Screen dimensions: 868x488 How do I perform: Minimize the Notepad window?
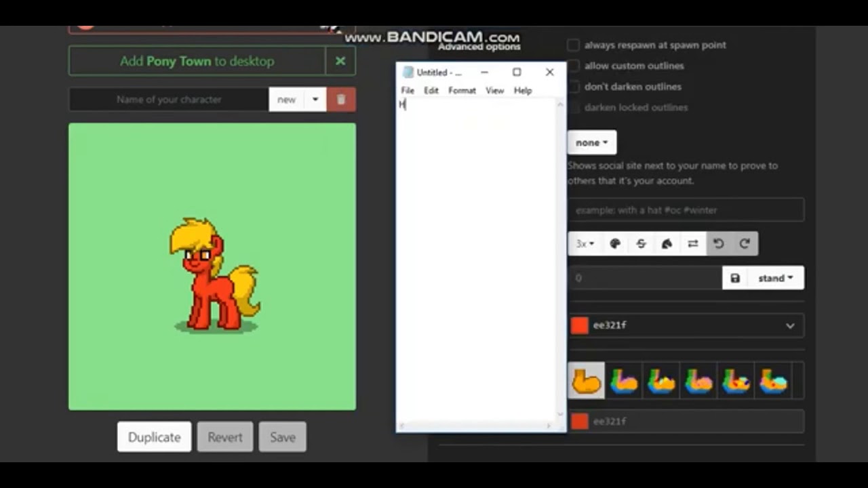484,73
